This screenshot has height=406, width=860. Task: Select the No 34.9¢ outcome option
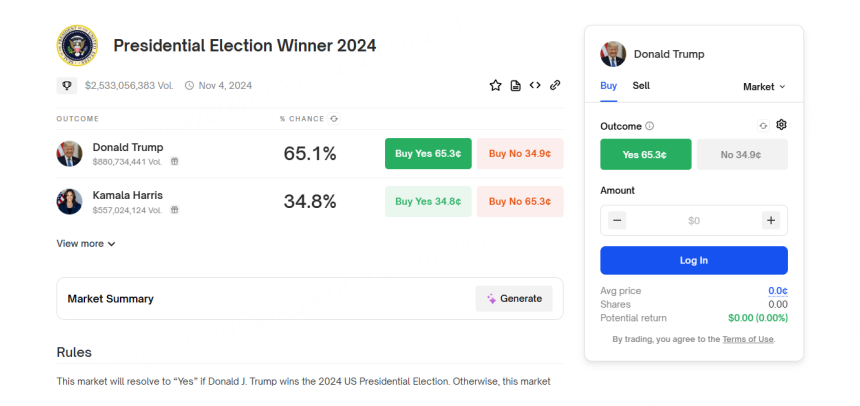click(x=741, y=154)
